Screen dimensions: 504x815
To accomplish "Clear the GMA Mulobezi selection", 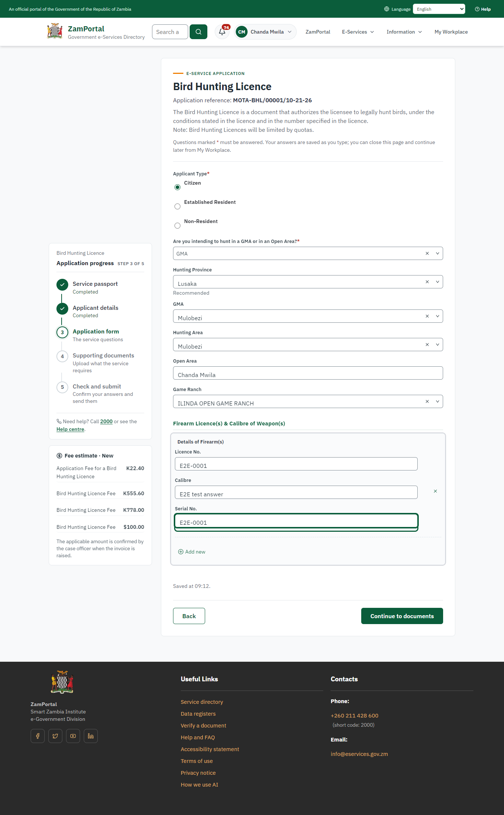I will tap(427, 316).
